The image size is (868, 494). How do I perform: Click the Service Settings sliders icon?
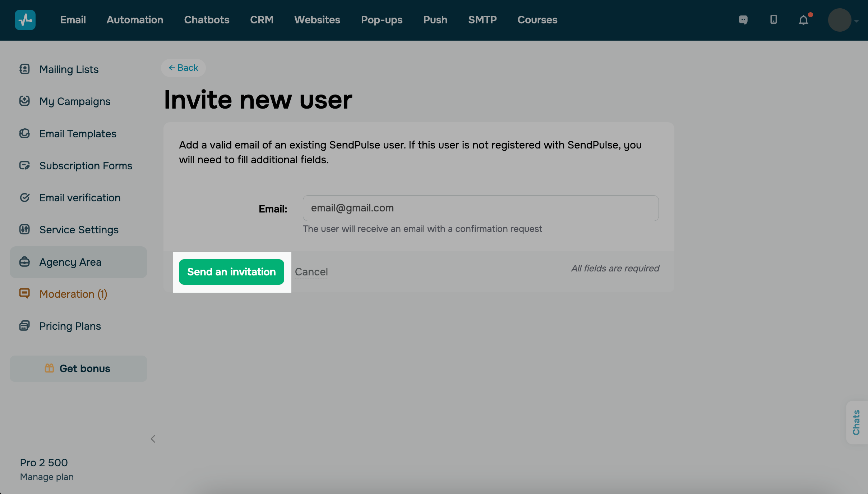24,229
